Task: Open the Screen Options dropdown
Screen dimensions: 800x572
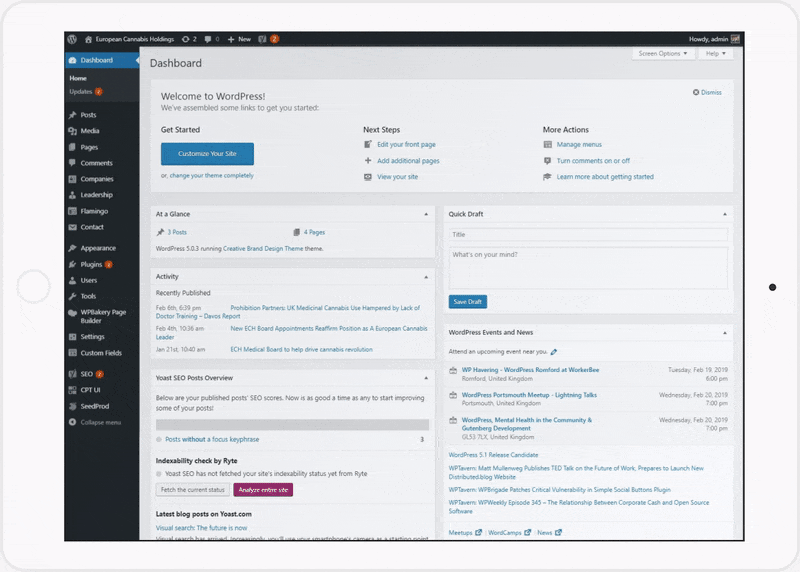Action: click(663, 54)
